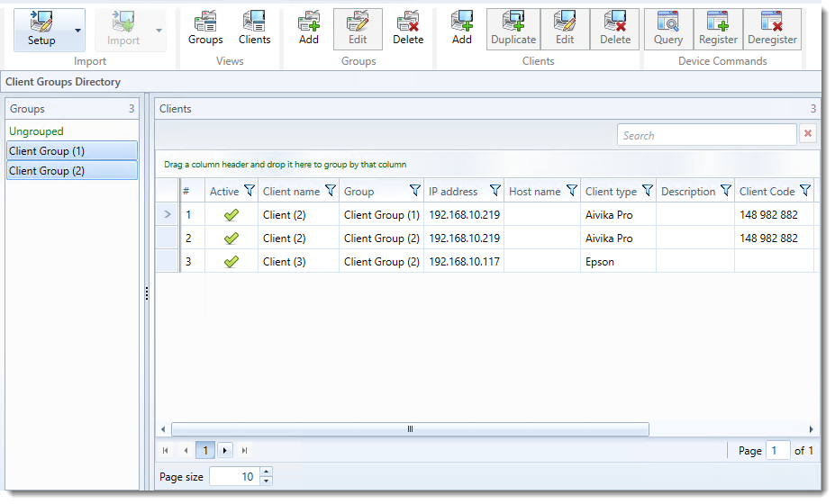
Task: Toggle the Active checkmark in row 3
Action: point(231,262)
